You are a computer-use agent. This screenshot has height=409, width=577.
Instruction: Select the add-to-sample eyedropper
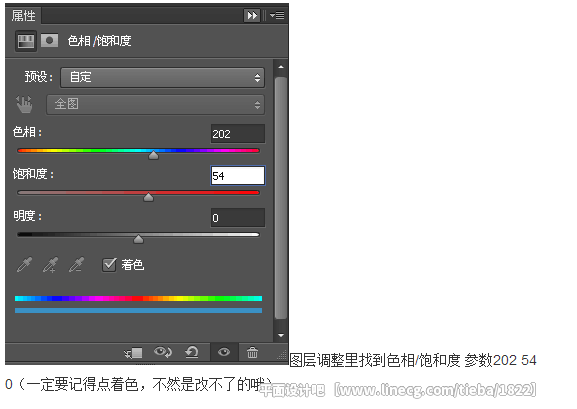(50, 265)
